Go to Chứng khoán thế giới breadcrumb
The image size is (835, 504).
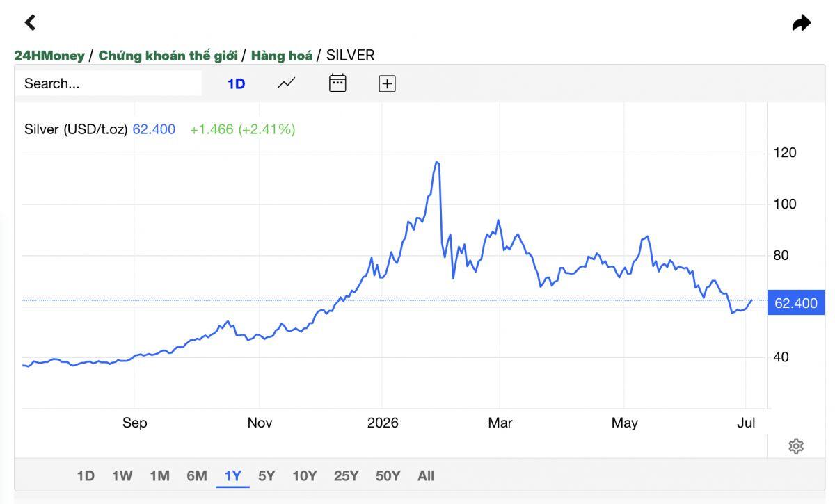pyautogui.click(x=168, y=56)
